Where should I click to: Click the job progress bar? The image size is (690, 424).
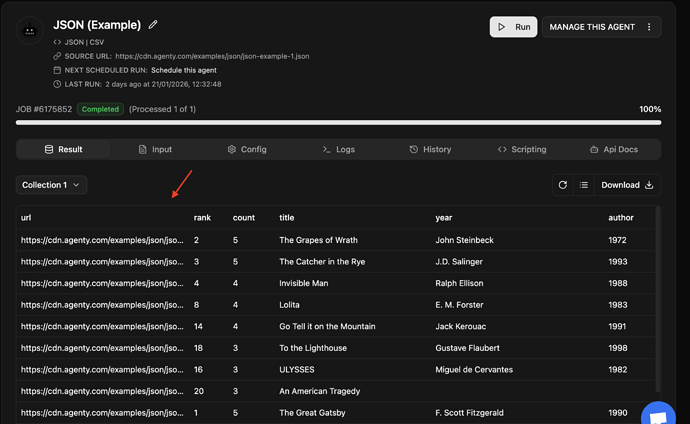(x=338, y=122)
